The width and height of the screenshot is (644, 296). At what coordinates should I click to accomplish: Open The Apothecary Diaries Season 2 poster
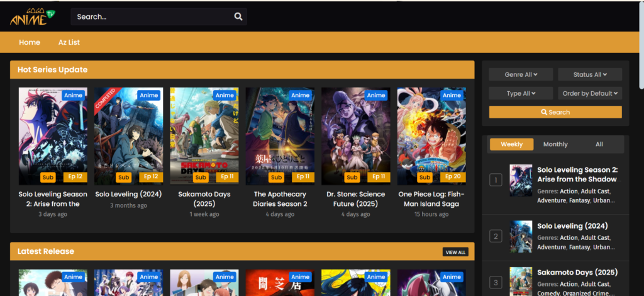point(280,136)
